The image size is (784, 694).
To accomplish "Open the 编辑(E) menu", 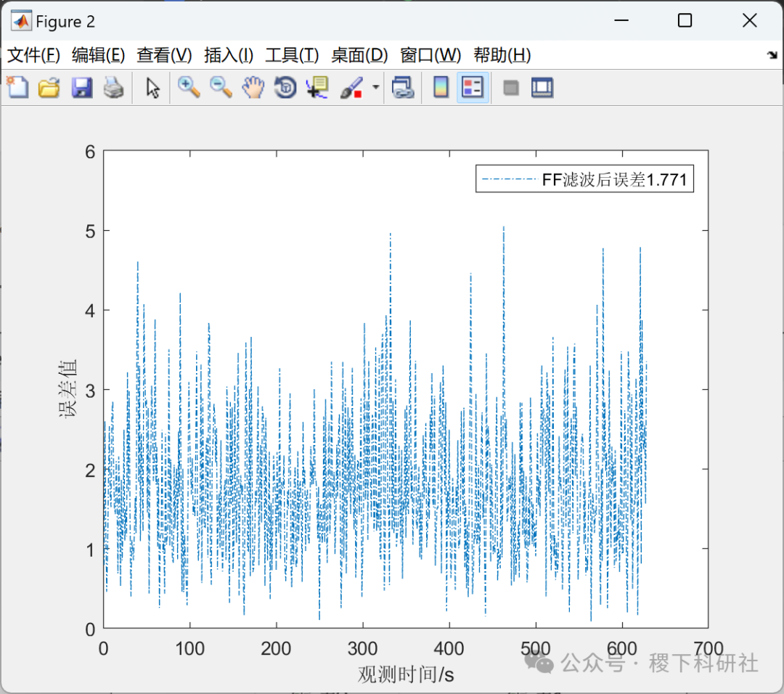I will pyautogui.click(x=98, y=55).
